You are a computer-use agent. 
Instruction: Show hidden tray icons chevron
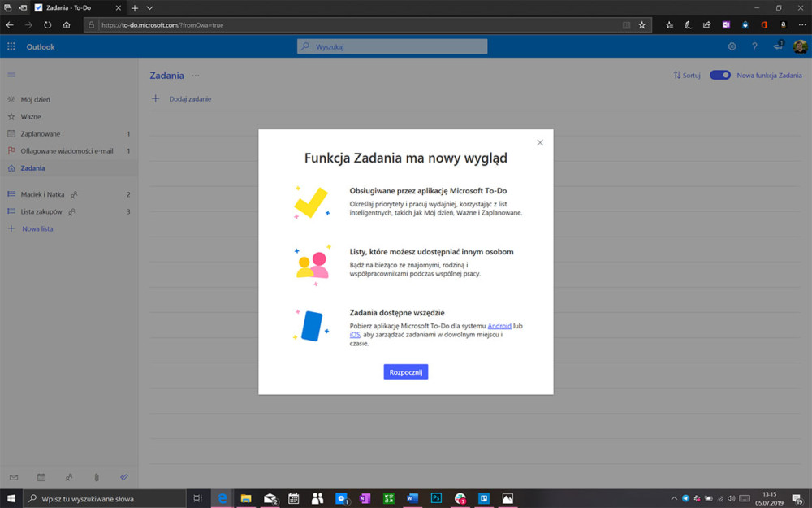674,499
